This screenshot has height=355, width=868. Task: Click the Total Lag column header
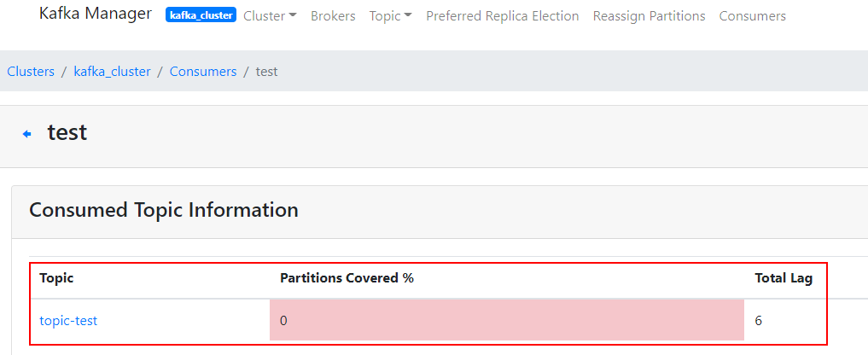point(784,278)
